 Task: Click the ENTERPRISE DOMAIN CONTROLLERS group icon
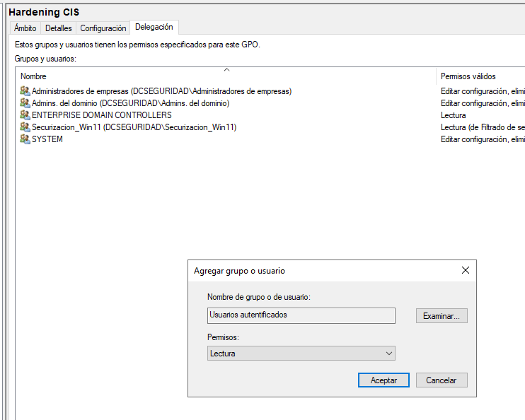click(25, 115)
